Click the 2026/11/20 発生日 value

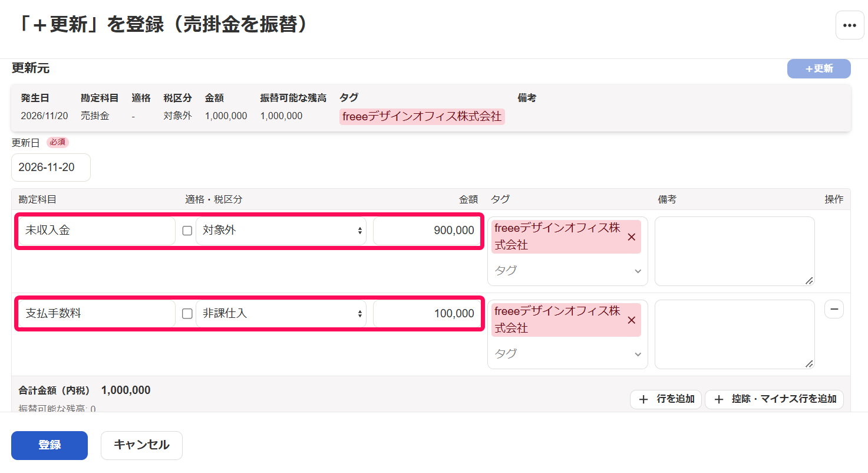[44, 116]
